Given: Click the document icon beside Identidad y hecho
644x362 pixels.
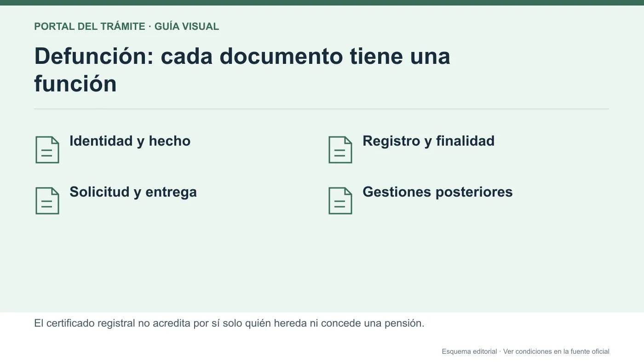Looking at the screenshot, I should [x=47, y=150].
